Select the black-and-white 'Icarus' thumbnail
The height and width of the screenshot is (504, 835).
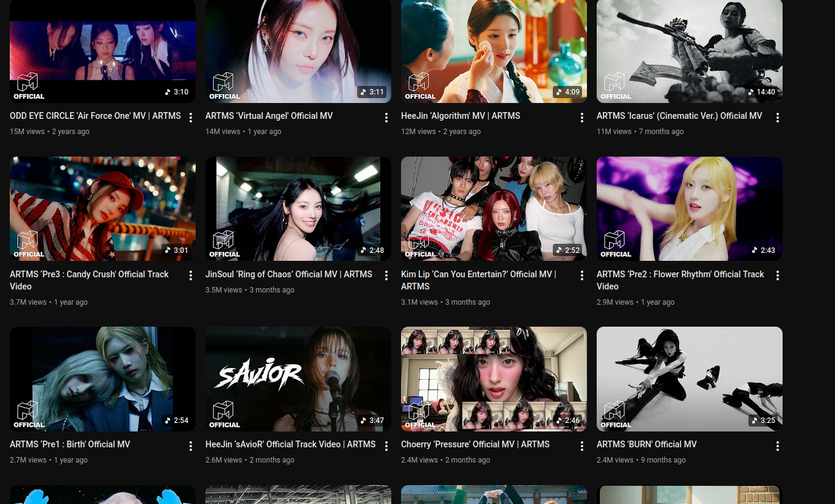[689, 51]
